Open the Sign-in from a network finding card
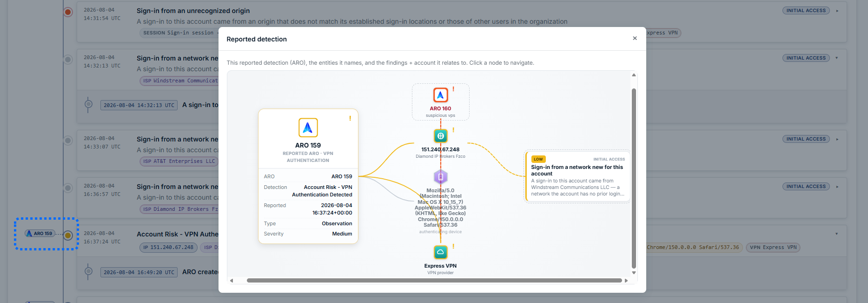Screen dimensions: 868x303 coord(577,176)
